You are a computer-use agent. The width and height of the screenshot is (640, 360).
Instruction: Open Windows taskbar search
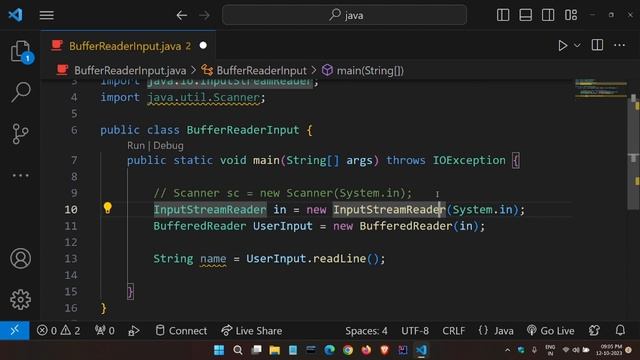[x=238, y=350]
